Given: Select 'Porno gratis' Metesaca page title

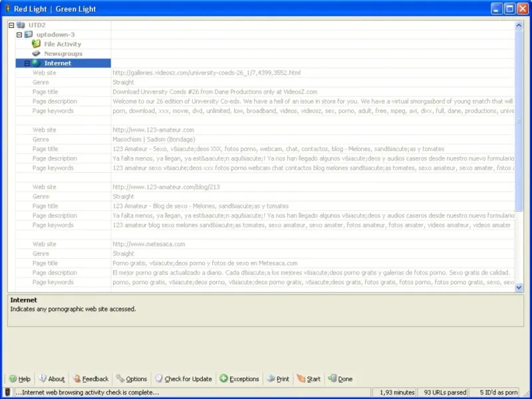Looking at the screenshot, I should [x=205, y=263].
